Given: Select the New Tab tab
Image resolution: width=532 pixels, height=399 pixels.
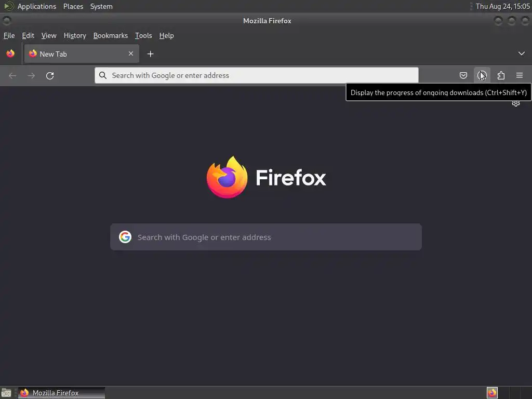Looking at the screenshot, I should tap(82, 54).
